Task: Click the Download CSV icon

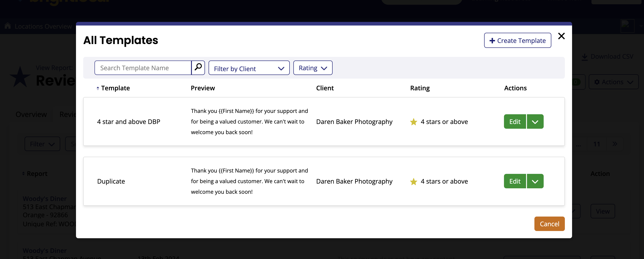Action: pos(584,57)
